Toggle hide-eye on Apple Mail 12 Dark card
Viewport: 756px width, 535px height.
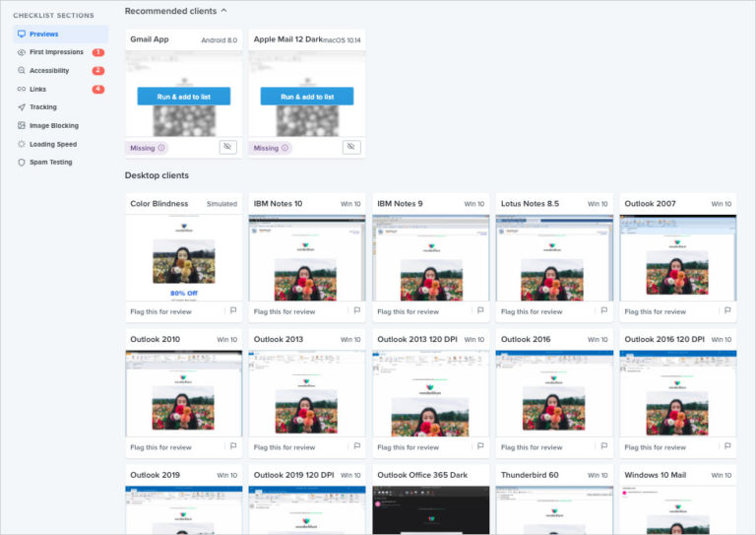click(x=351, y=147)
